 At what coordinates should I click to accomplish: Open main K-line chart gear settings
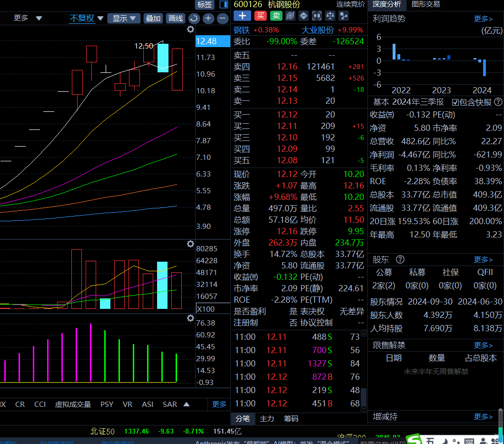click(191, 30)
